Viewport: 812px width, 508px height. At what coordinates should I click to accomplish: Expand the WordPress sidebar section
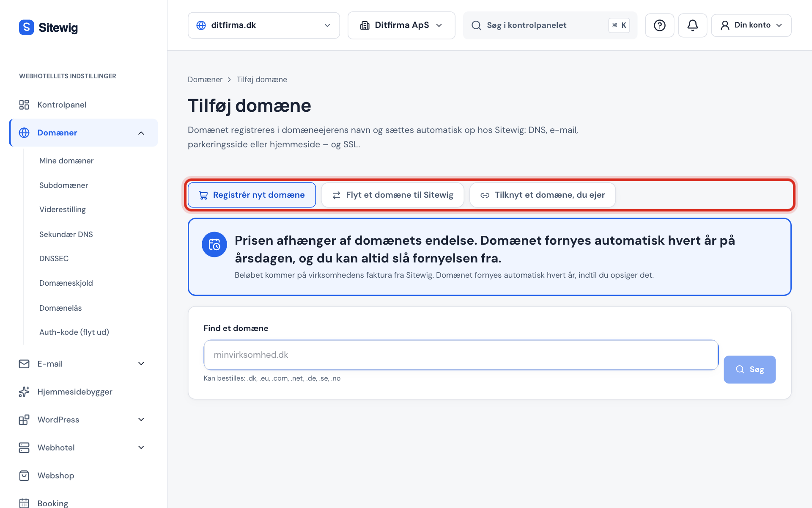pyautogui.click(x=141, y=420)
